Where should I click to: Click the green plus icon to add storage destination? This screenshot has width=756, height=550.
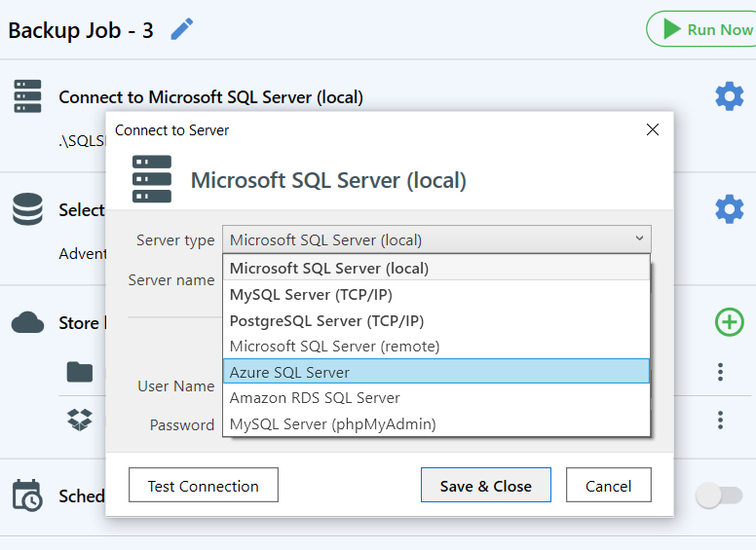[x=730, y=321]
